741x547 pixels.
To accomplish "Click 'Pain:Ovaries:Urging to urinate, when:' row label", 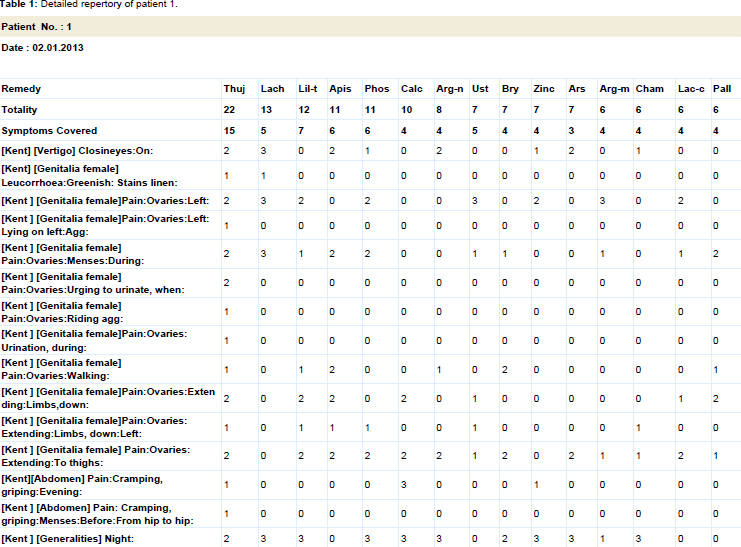I will tap(93, 289).
